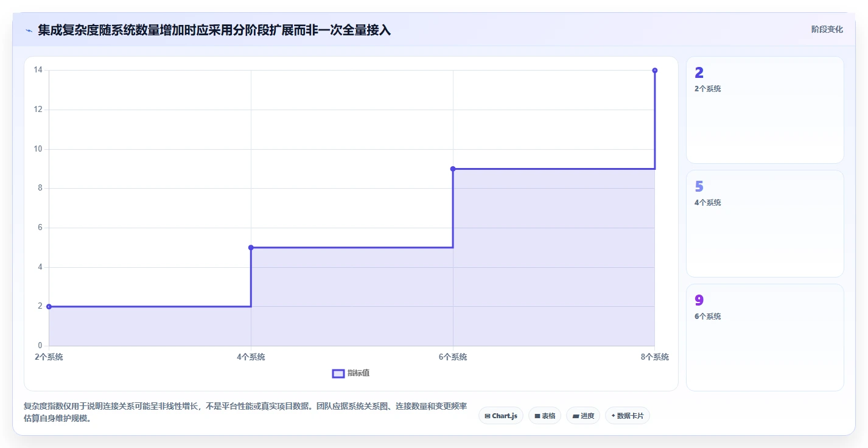Image resolution: width=868 pixels, height=448 pixels.
Task: Click the y-axis tick label 8
Action: click(40, 188)
